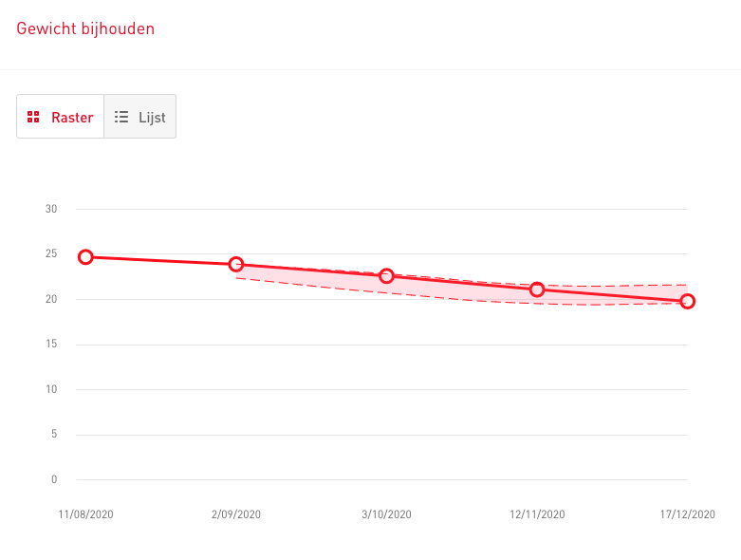Click the 0 y-axis label

pos(54,479)
